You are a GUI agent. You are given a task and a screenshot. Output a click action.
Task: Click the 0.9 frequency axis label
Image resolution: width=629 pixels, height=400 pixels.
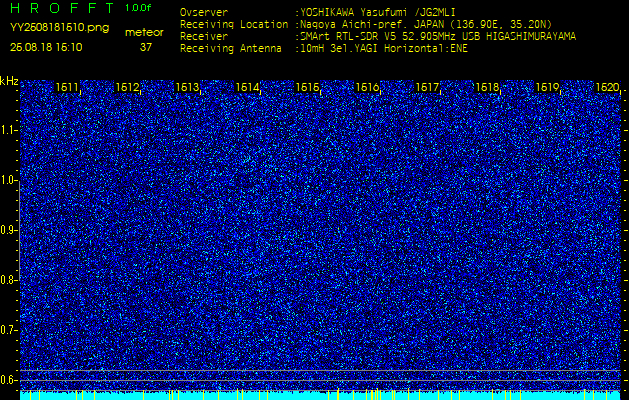8,230
